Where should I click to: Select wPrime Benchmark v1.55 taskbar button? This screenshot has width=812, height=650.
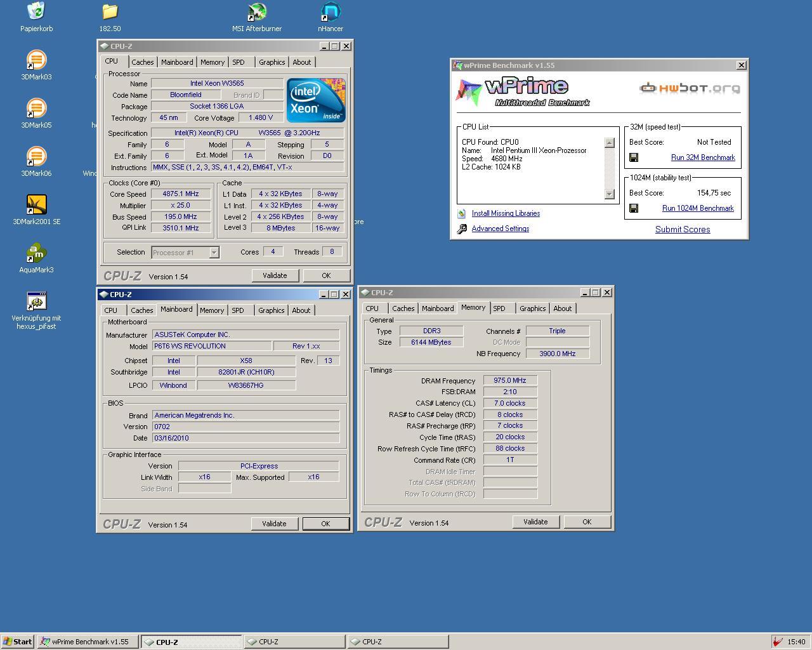88,642
